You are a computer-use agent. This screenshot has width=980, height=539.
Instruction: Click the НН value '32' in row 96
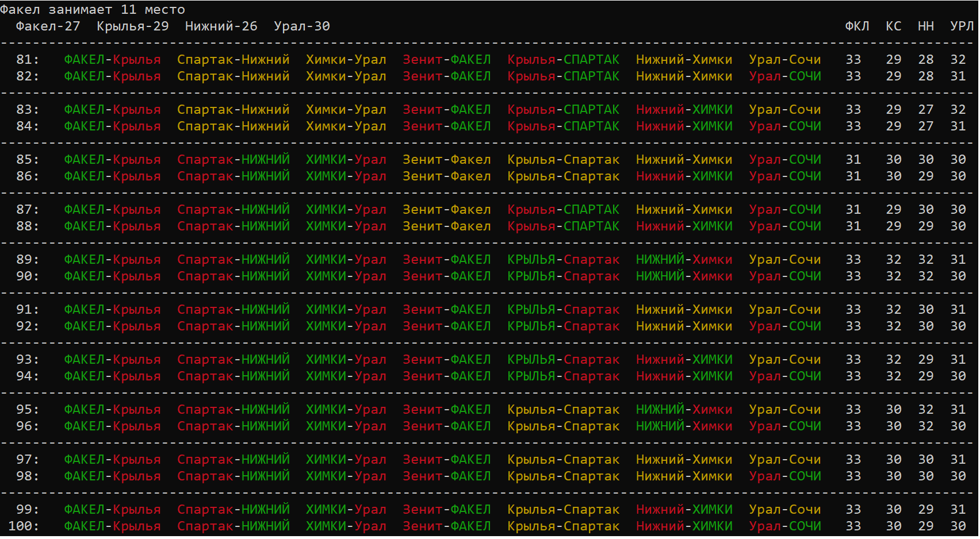[x=925, y=426]
